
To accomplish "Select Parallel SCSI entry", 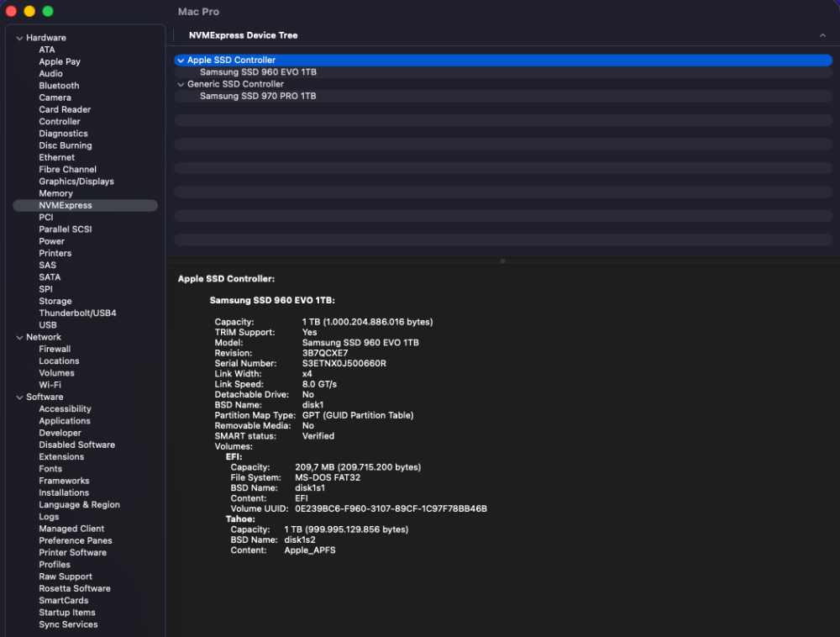I will 66,229.
